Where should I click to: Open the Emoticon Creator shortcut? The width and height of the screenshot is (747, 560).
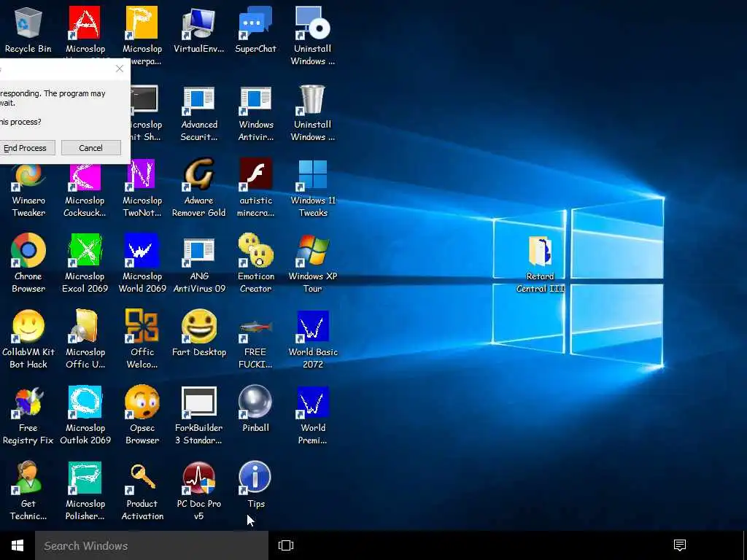coord(256,250)
